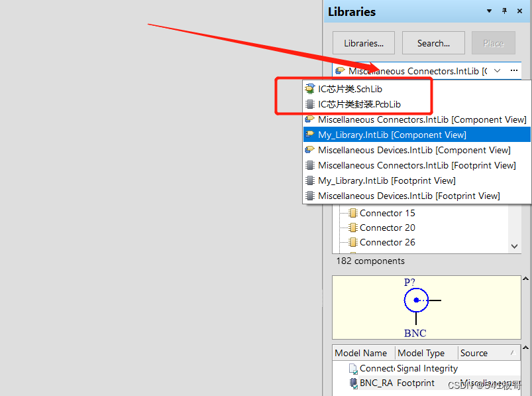
Task: Click the Connector 15 component icon
Action: pyautogui.click(x=352, y=213)
